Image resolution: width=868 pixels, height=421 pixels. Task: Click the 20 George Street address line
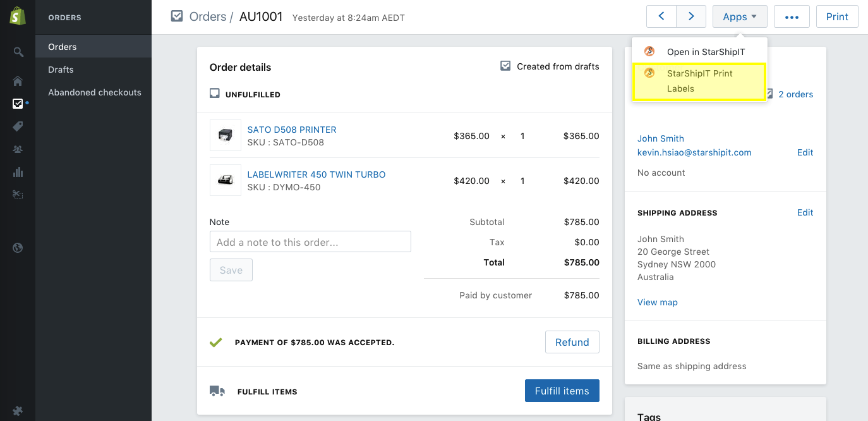673,252
